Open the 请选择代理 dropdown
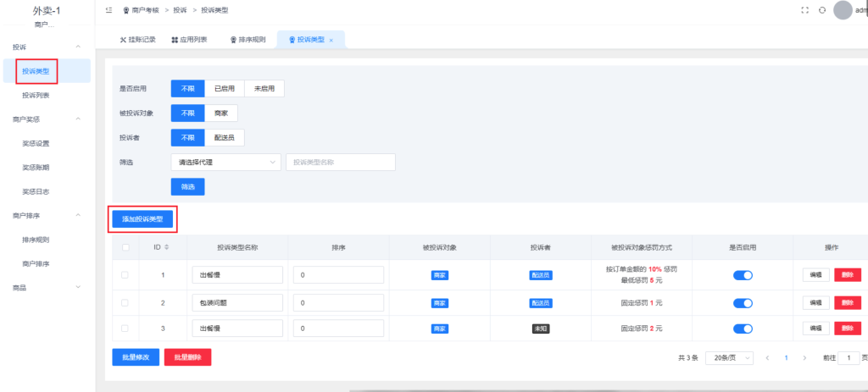 point(225,162)
